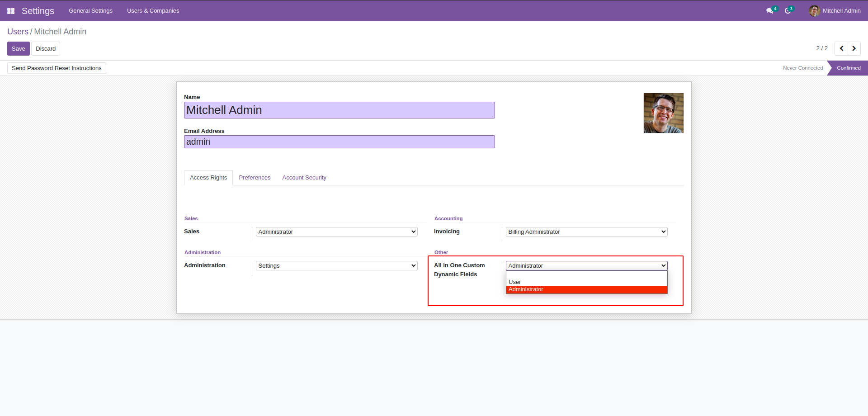Image resolution: width=868 pixels, height=416 pixels.
Task: Open the Users & Companies menu
Action: pos(153,11)
